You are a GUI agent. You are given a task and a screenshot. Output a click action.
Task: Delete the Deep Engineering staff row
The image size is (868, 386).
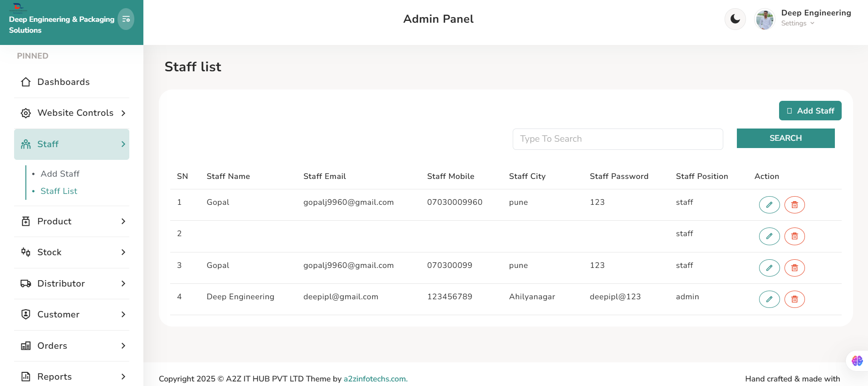tap(794, 299)
